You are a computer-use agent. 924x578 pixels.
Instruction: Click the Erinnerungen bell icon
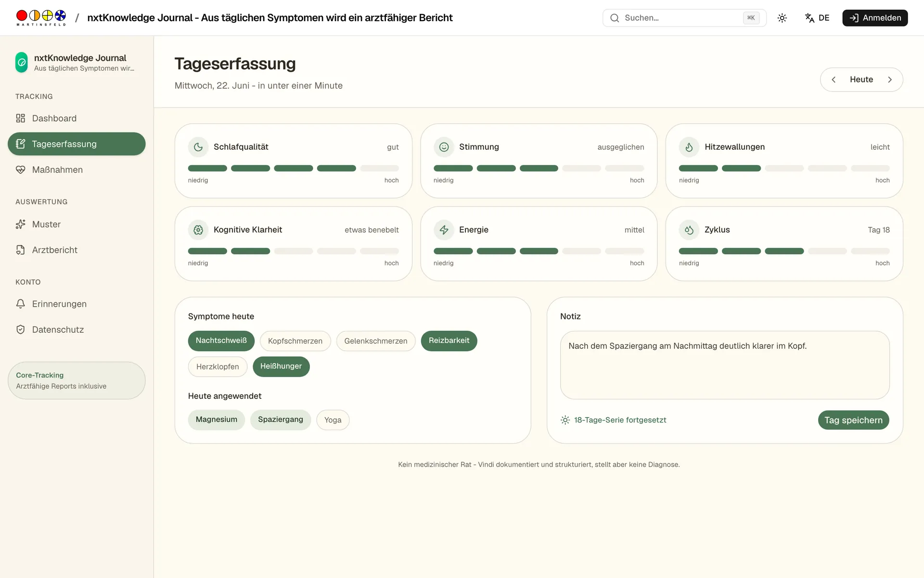tap(20, 304)
